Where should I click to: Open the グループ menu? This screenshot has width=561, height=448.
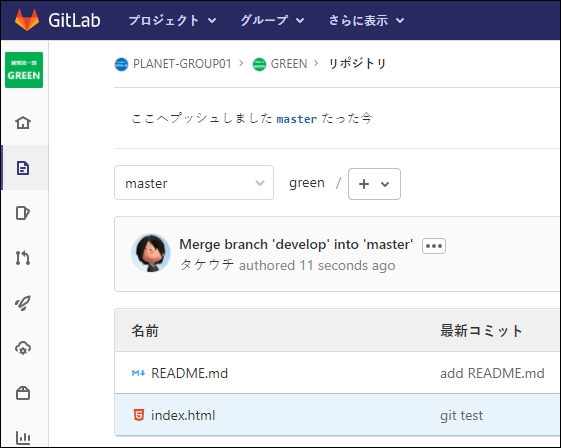[272, 20]
